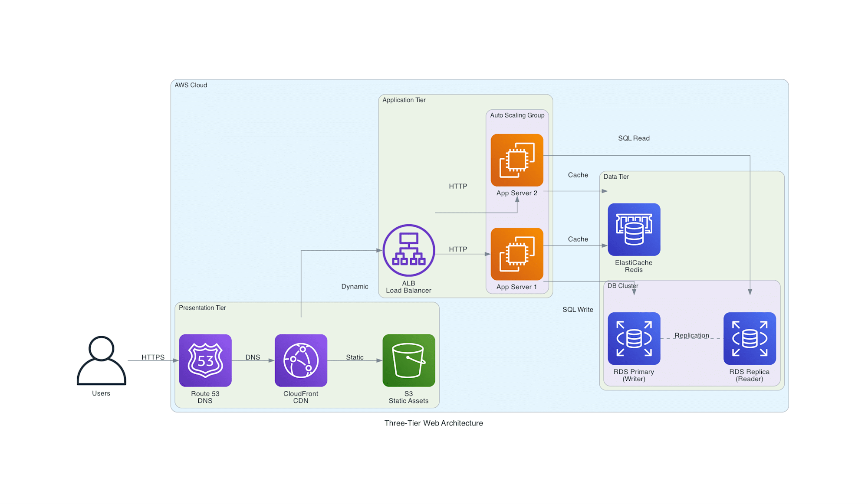Click the RDS Replica (Reader) icon
This screenshot has width=868, height=504.
pos(750,338)
